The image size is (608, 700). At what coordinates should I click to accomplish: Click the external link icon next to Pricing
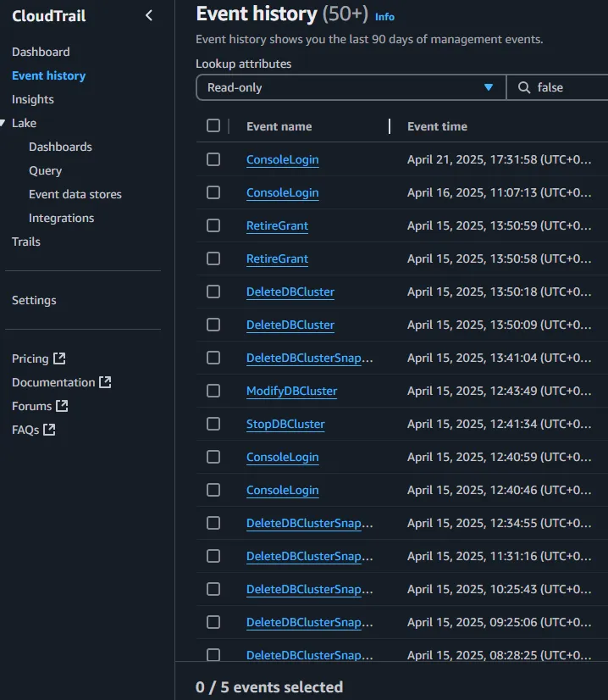point(59,358)
